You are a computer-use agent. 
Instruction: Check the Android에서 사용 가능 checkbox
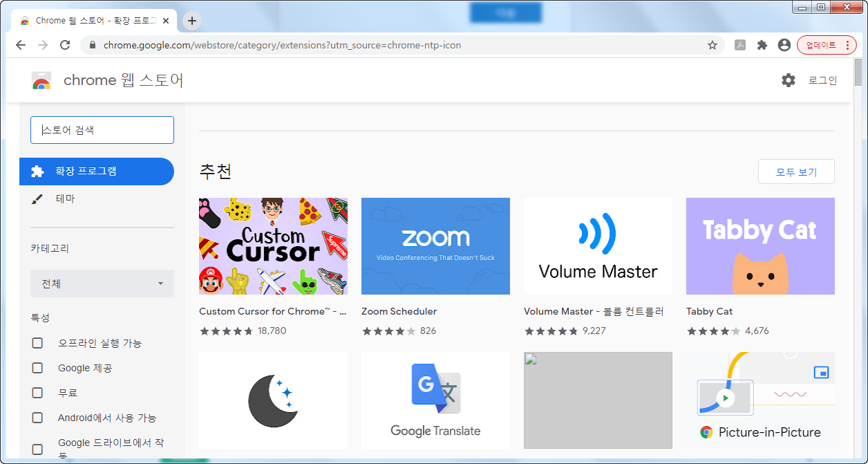pyautogui.click(x=37, y=418)
